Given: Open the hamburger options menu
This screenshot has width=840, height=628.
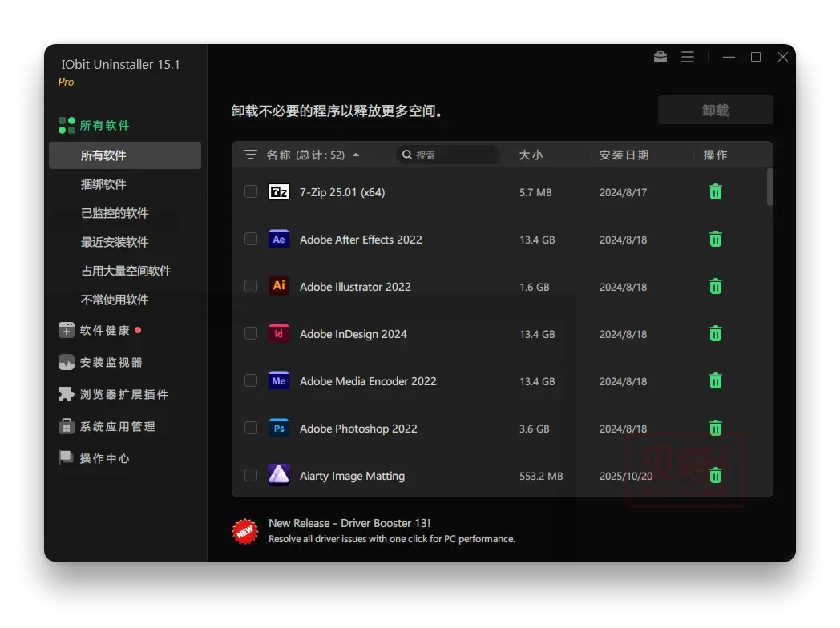Looking at the screenshot, I should tap(688, 57).
